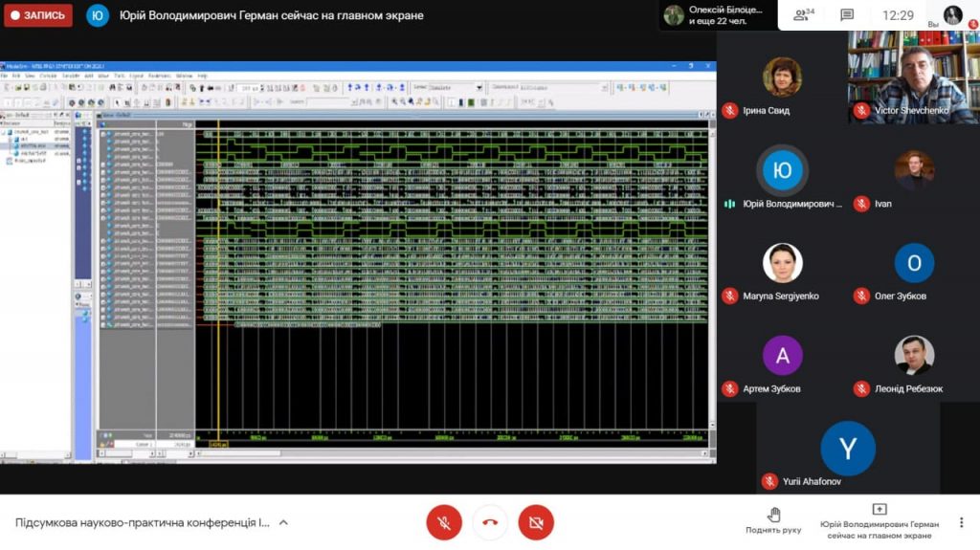The height and width of the screenshot is (550, 980).
Task: Click your own profile avatar at top right
Action: pos(952,14)
